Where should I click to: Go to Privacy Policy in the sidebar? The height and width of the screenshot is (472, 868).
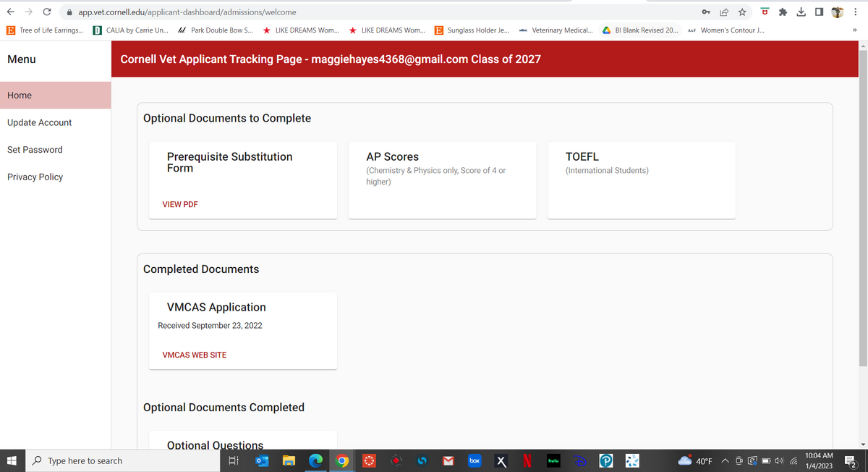pyautogui.click(x=35, y=177)
